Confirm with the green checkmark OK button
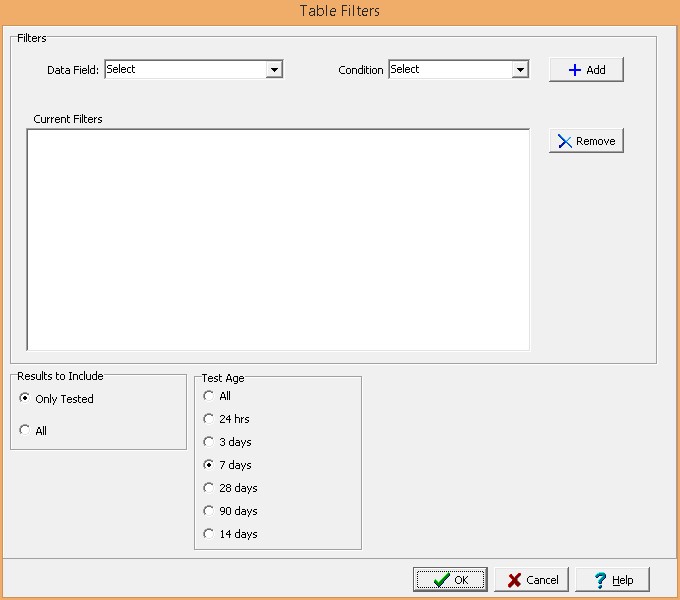680x600 pixels. tap(450, 580)
